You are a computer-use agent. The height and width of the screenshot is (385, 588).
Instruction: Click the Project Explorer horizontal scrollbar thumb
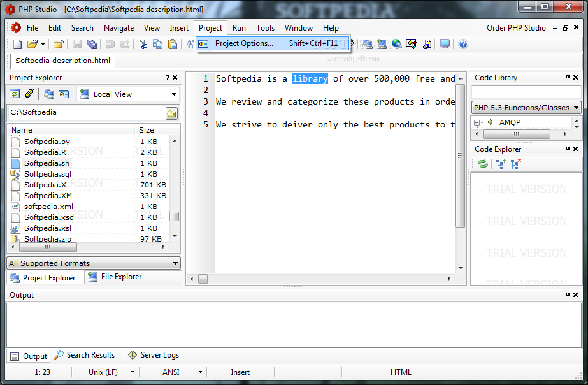48,247
